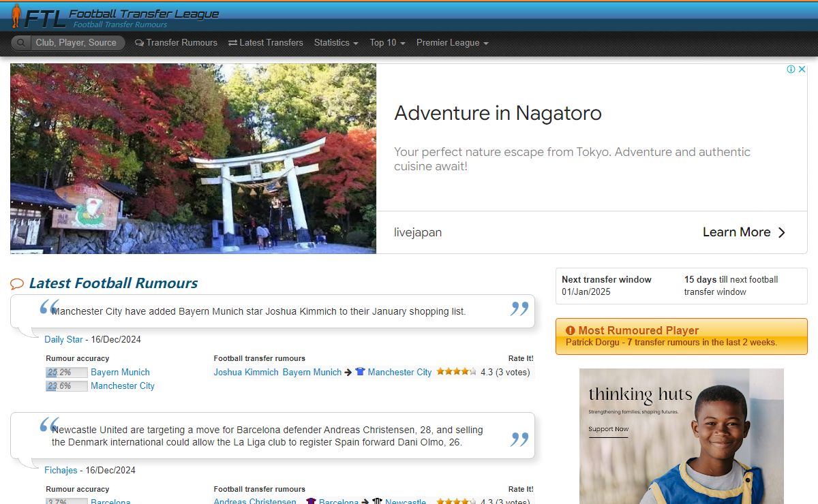Click the Barcelona shirt icon in Christensen row

[311, 501]
